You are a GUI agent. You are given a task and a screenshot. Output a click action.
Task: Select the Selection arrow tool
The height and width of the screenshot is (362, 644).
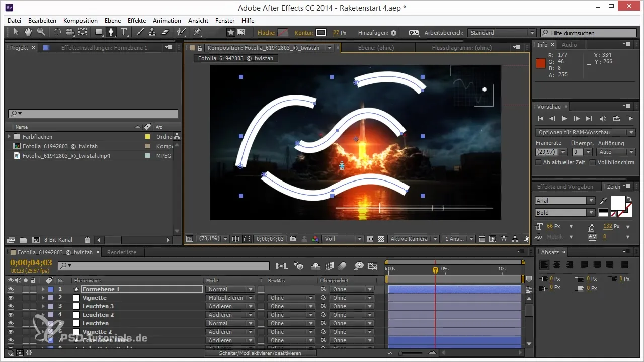16,32
